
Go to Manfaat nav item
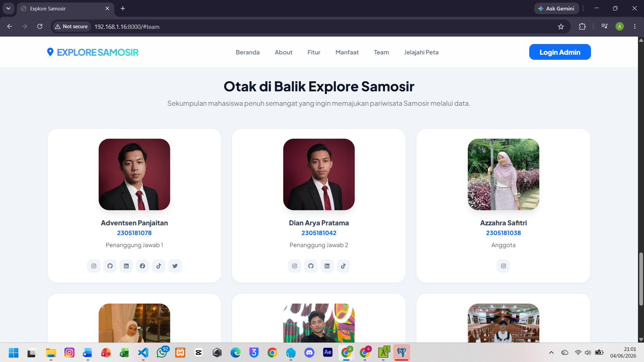pyautogui.click(x=347, y=52)
